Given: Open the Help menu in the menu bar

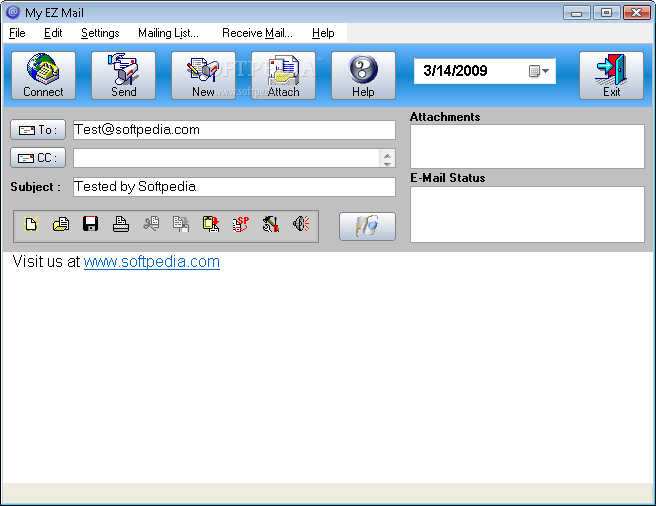Looking at the screenshot, I should [x=323, y=33].
